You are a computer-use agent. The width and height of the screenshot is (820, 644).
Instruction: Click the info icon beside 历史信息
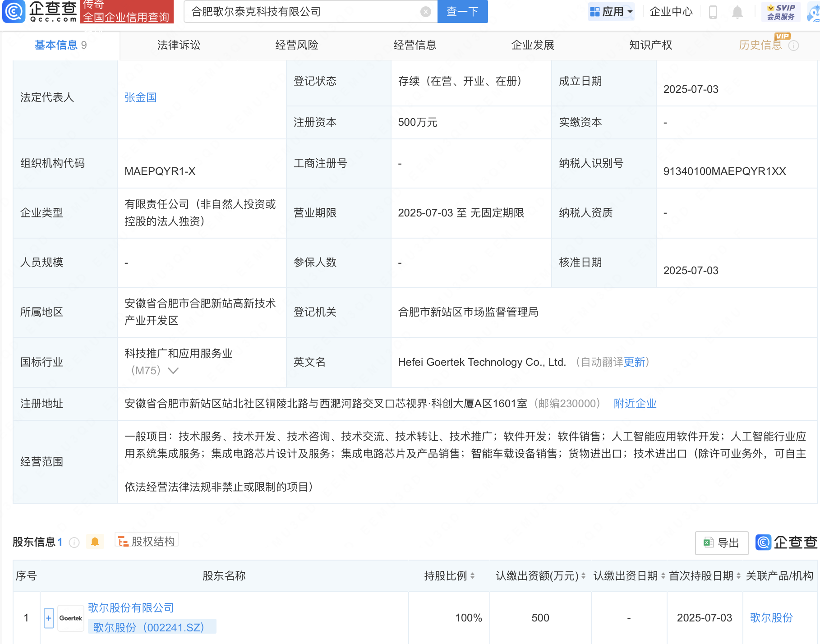click(794, 46)
